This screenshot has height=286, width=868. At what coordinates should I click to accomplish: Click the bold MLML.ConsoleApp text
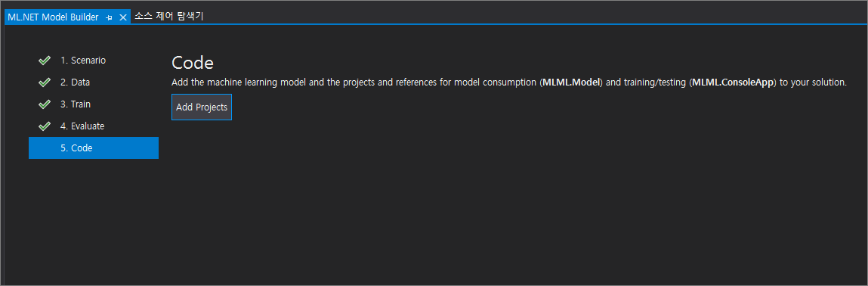(733, 82)
